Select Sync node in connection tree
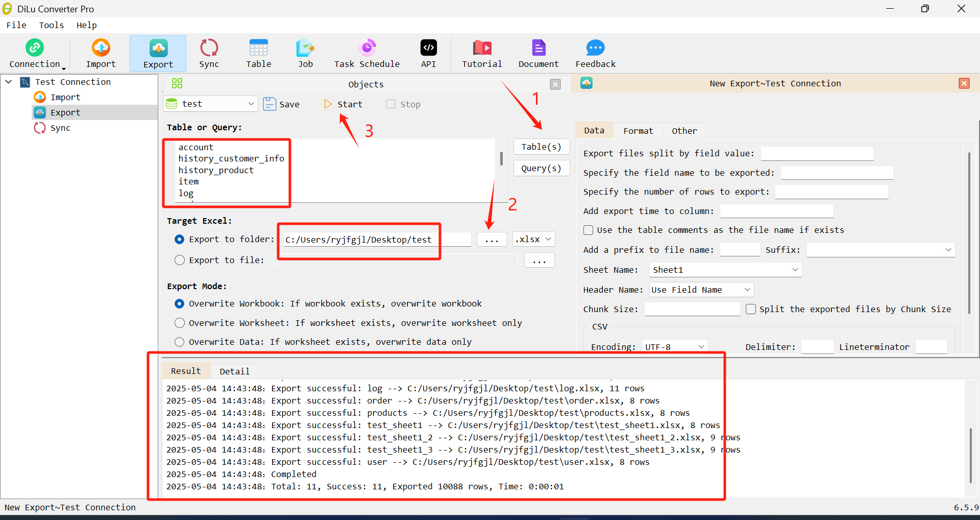 tap(60, 128)
